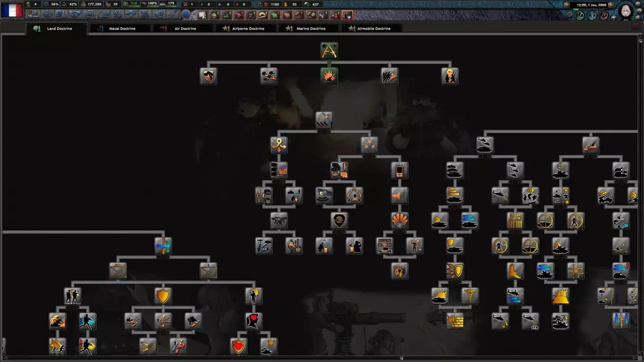Select the hammer and factory doctrine node
644x362 pixels.
click(x=324, y=120)
